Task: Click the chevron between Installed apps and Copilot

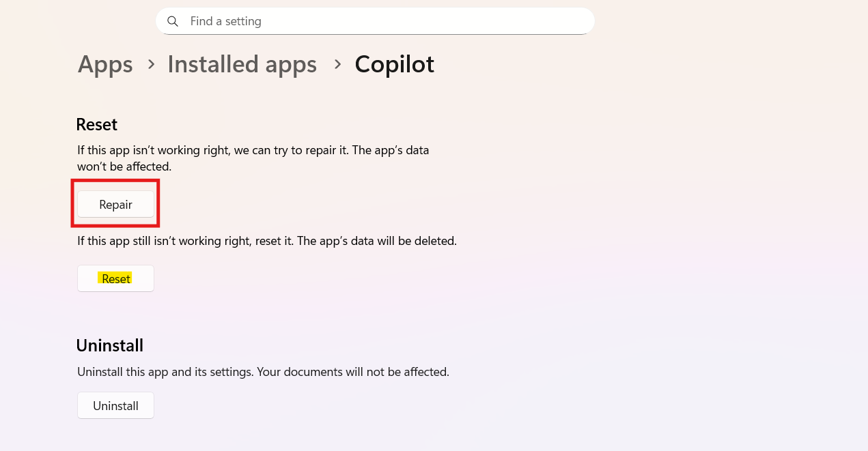Action: tap(337, 64)
